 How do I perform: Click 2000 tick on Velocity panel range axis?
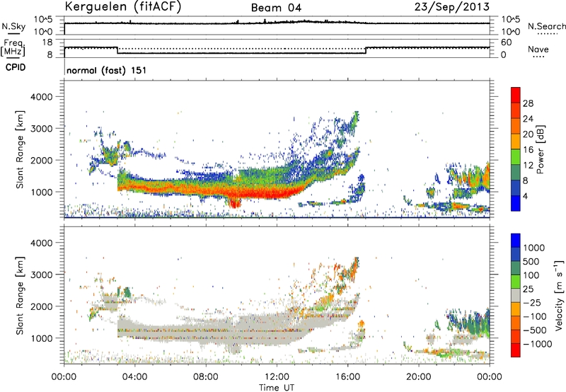(41, 306)
